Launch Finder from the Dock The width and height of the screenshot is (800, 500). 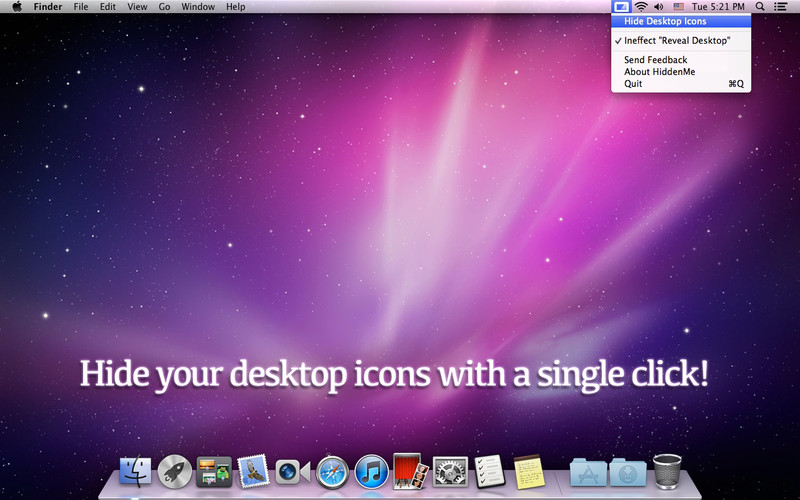136,471
